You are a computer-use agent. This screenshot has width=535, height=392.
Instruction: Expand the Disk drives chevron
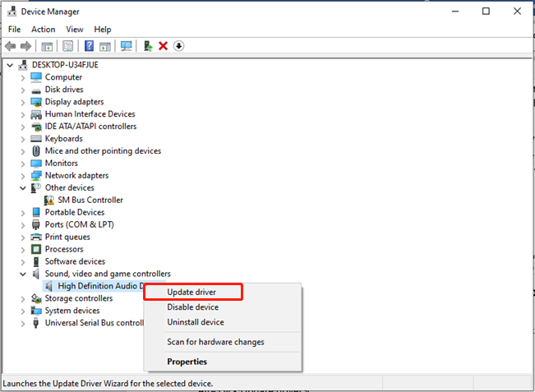[22, 90]
